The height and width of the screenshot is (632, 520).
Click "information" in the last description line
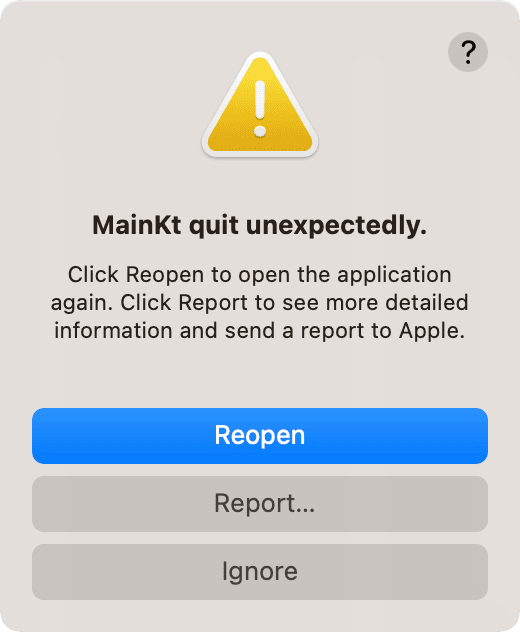(x=114, y=331)
